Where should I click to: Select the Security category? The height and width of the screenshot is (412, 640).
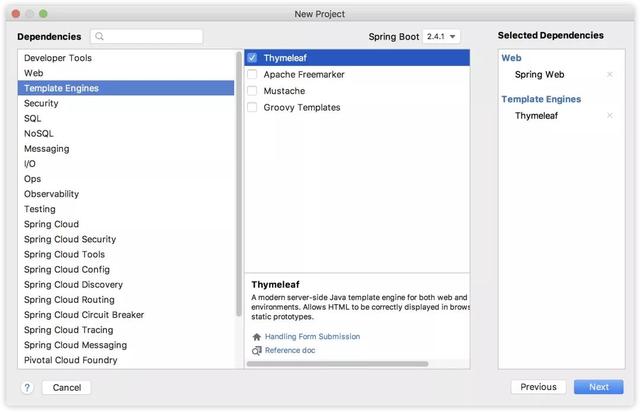coord(126,103)
